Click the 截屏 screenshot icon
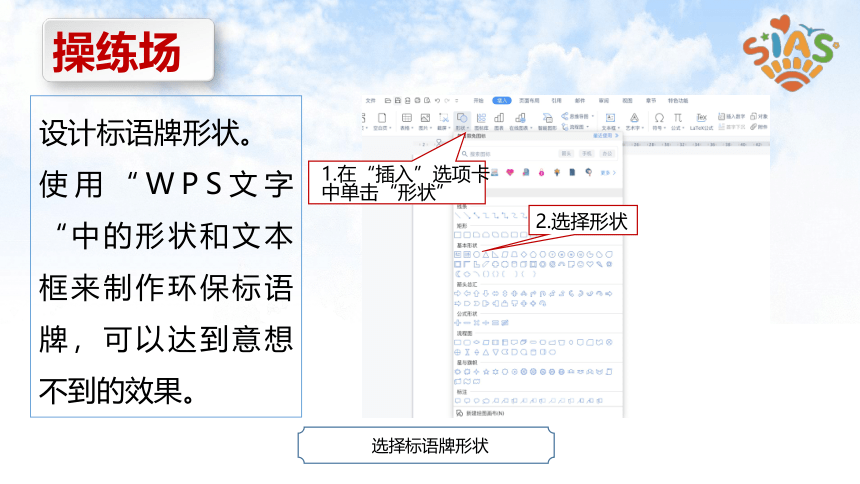 tap(444, 118)
